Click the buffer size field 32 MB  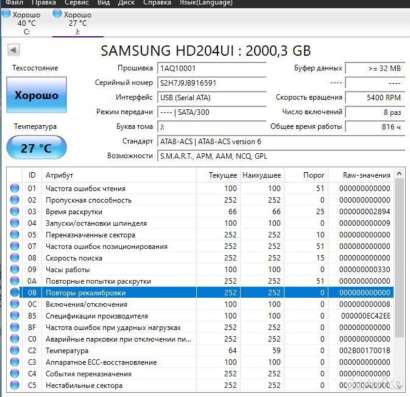375,68
